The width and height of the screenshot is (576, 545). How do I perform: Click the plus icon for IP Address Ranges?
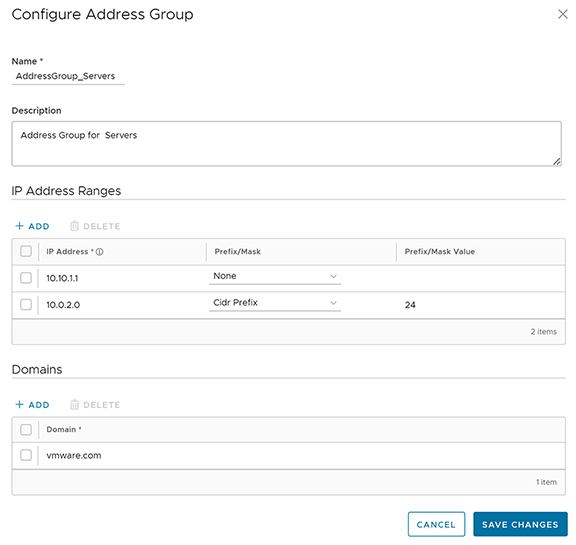pyautogui.click(x=19, y=226)
